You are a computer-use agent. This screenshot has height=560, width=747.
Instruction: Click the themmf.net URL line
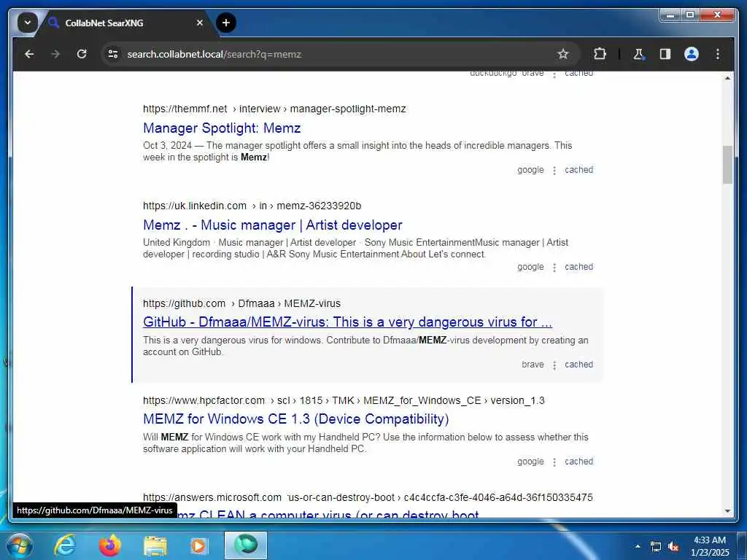click(274, 109)
